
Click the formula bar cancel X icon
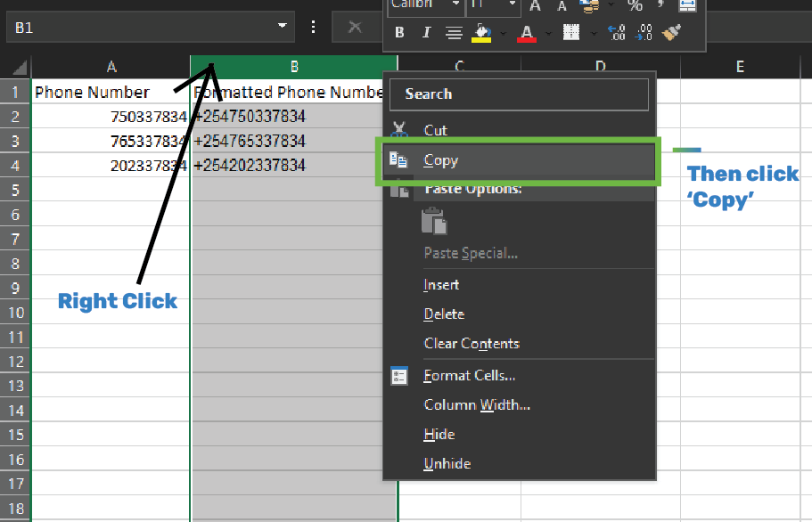point(355,27)
